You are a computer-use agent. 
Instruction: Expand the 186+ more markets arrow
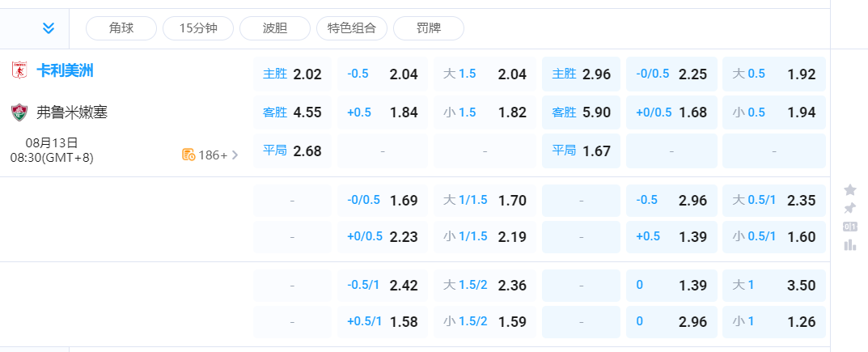(x=235, y=155)
